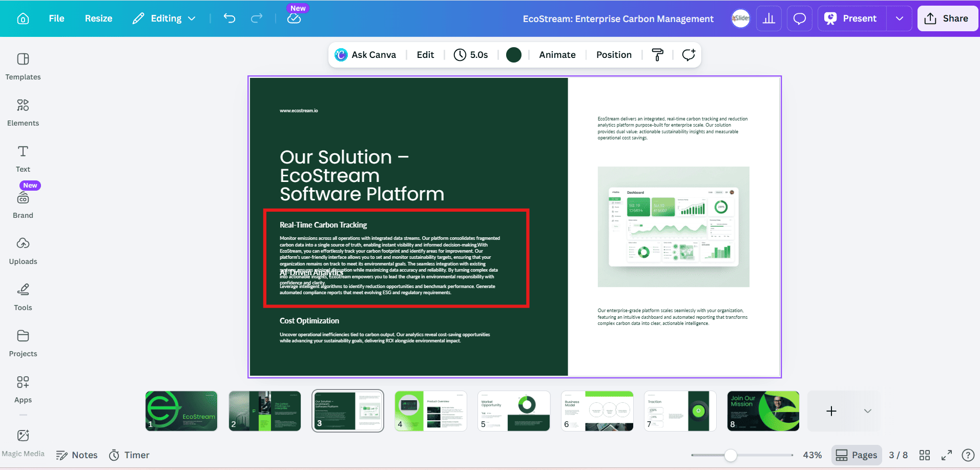Select the www.ecostream.io text
Viewport: 980px width, 470px height.
click(x=299, y=111)
